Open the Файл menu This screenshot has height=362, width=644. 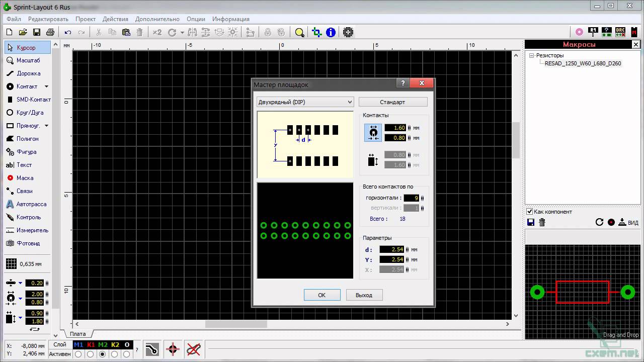[x=14, y=19]
